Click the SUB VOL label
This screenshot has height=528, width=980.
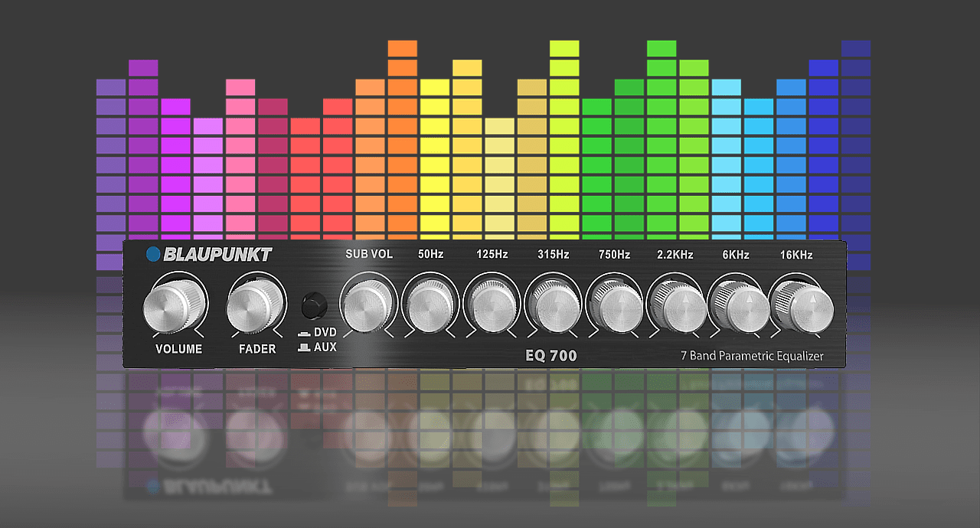pos(369,254)
